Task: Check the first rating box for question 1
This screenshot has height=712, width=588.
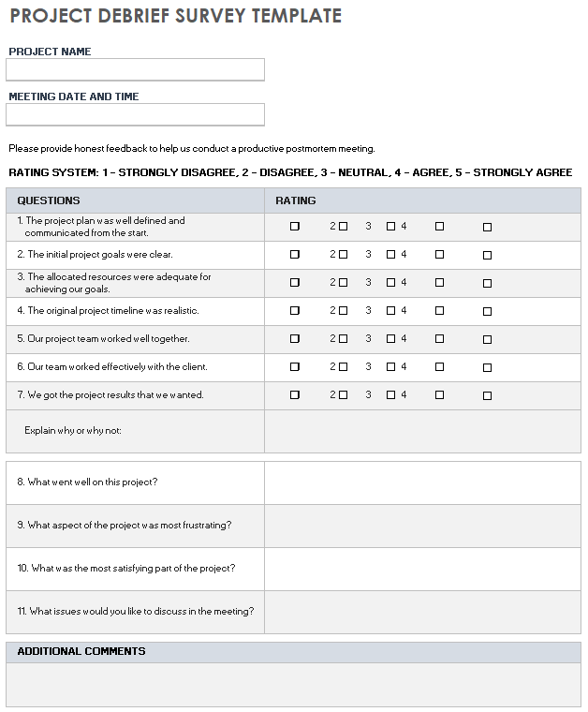Action: (x=295, y=227)
